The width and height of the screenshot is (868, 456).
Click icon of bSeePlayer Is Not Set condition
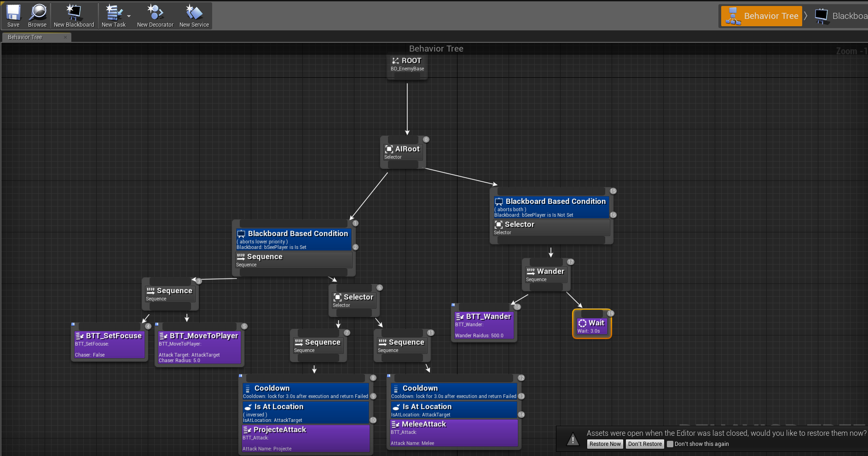499,202
